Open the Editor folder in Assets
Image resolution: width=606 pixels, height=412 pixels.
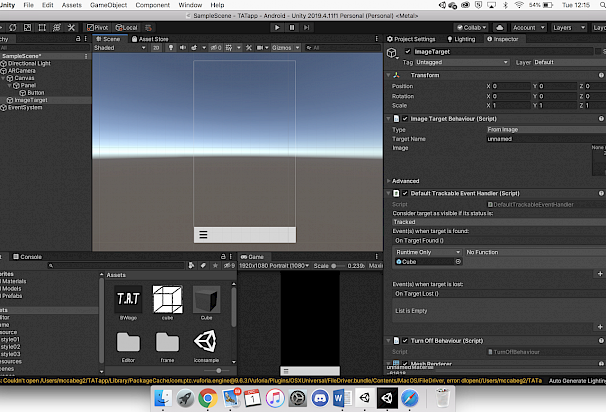coord(128,345)
